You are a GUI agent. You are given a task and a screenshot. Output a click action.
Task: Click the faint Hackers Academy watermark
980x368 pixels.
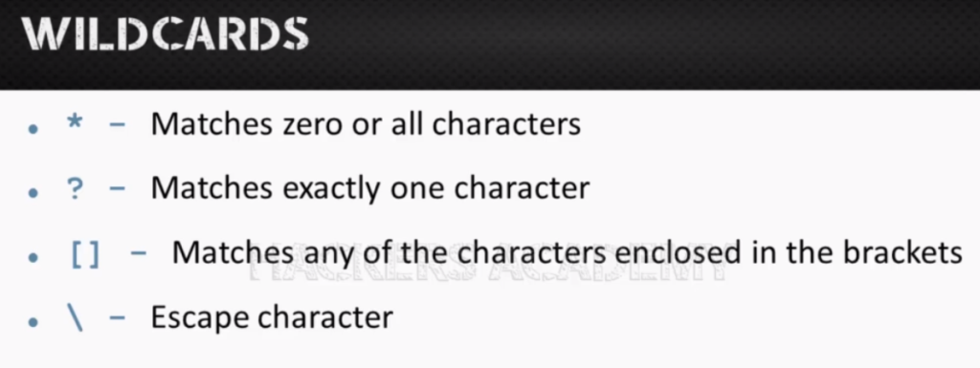coord(487,272)
